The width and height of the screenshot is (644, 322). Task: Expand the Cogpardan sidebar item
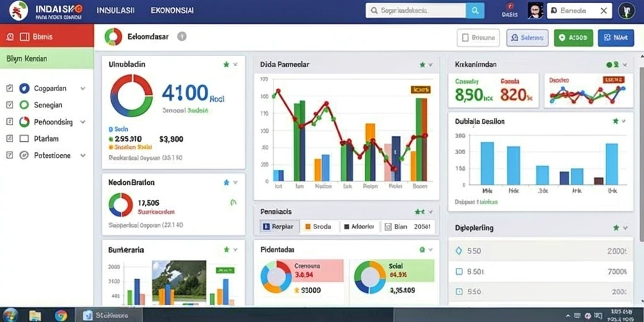click(83, 88)
